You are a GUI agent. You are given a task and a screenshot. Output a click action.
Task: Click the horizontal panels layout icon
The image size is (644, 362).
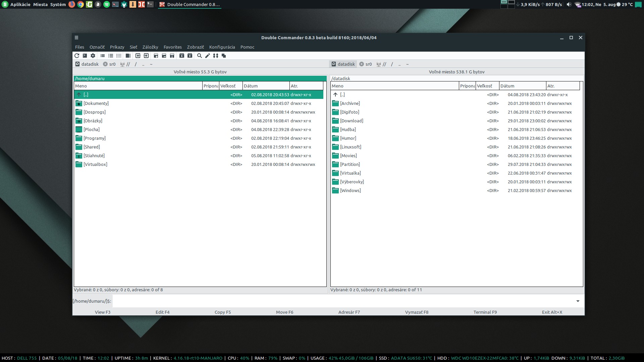click(164, 56)
